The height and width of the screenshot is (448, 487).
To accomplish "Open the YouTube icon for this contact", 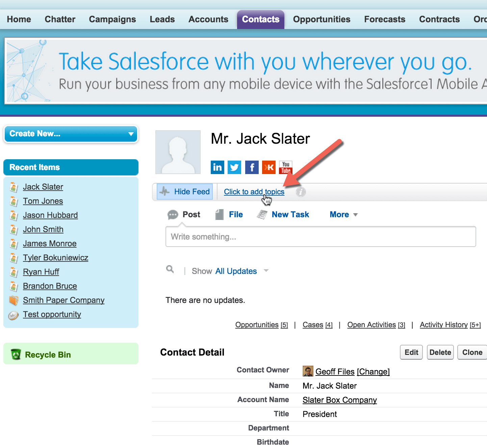I will tap(285, 167).
